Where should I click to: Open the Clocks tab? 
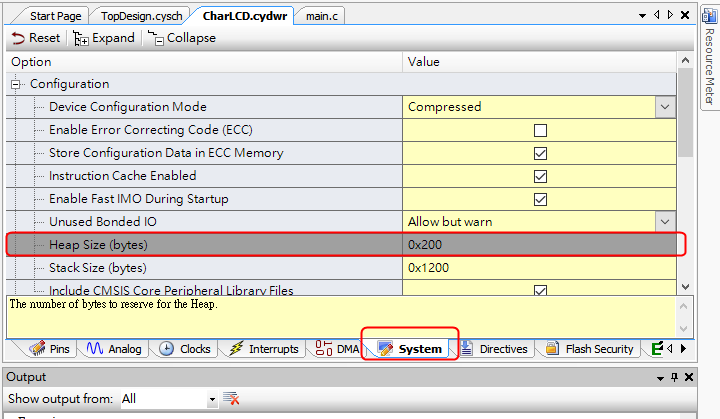(x=185, y=349)
